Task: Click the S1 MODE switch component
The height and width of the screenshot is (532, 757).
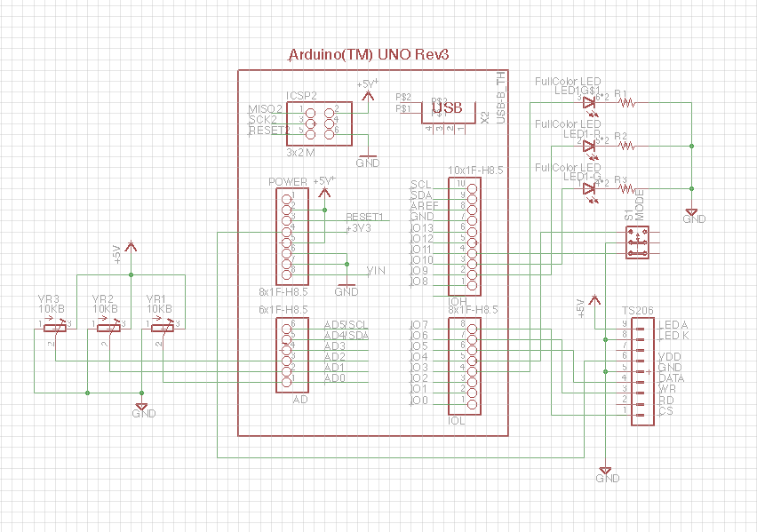Action: pyautogui.click(x=637, y=242)
